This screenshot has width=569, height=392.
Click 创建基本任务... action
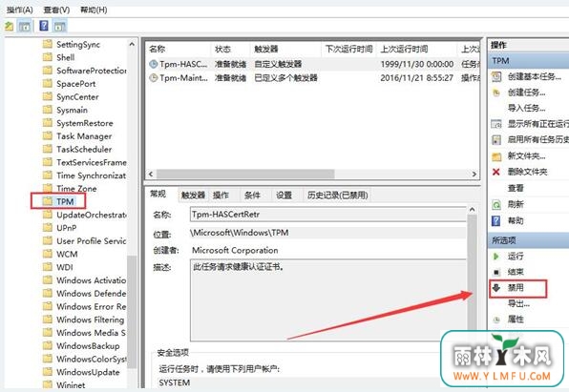[x=535, y=76]
